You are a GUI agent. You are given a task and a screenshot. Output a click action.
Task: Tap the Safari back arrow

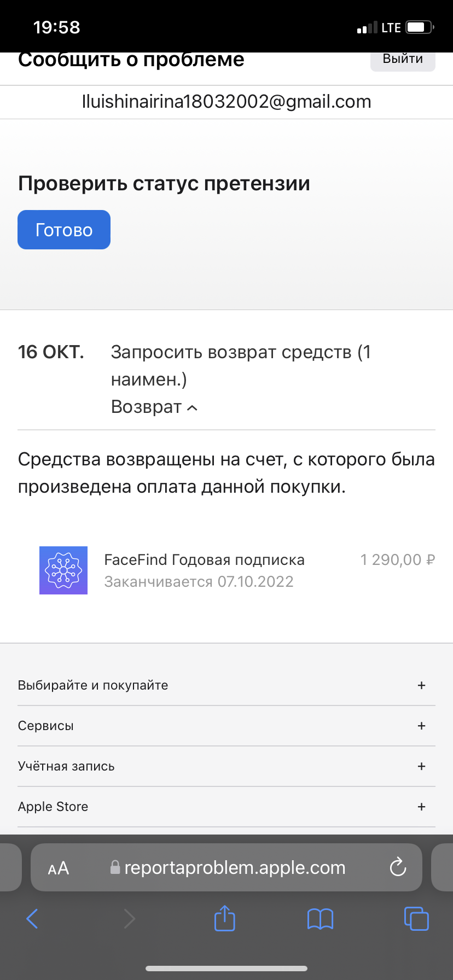tap(33, 919)
